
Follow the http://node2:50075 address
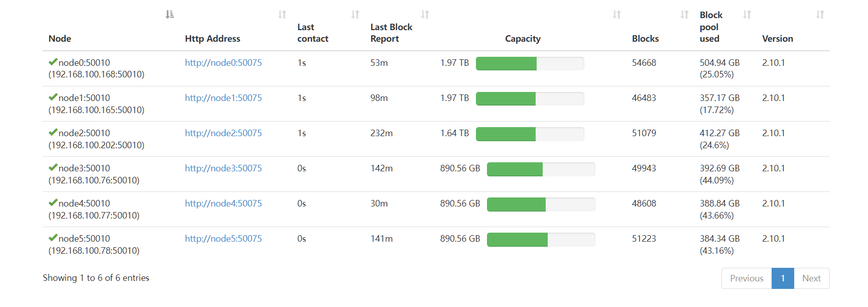tap(223, 133)
